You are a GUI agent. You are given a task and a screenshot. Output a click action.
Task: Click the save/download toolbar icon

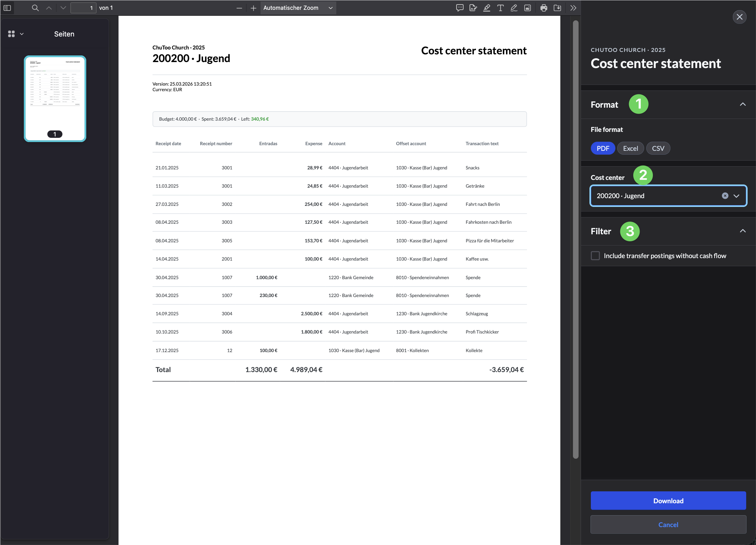coord(557,8)
